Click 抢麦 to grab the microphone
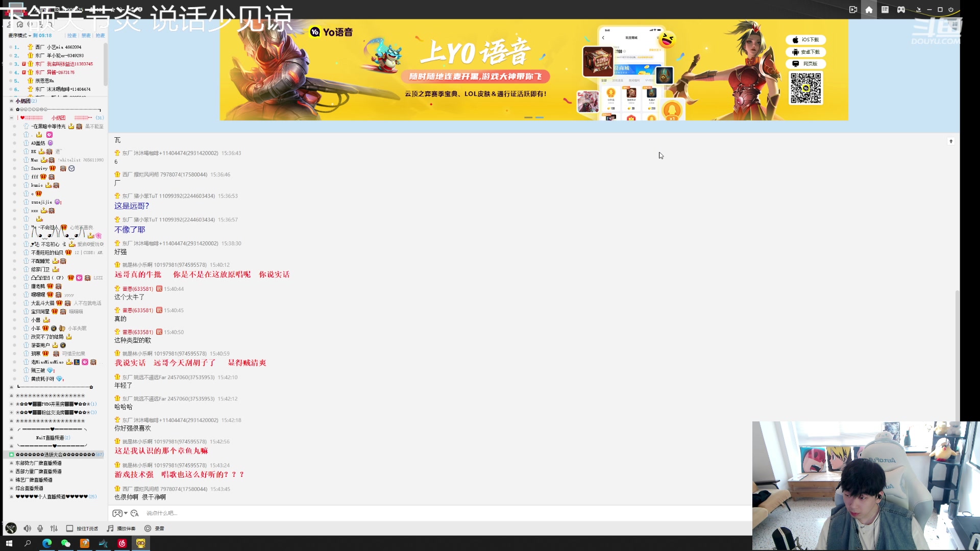 point(100,35)
